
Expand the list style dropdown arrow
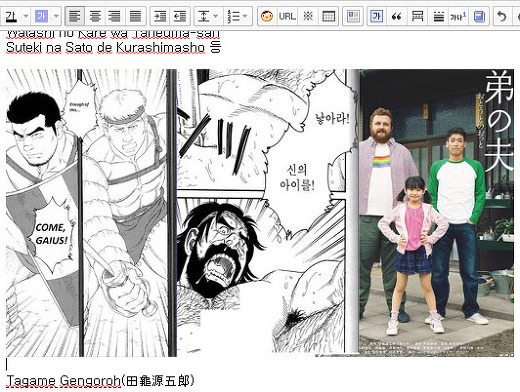(x=245, y=16)
